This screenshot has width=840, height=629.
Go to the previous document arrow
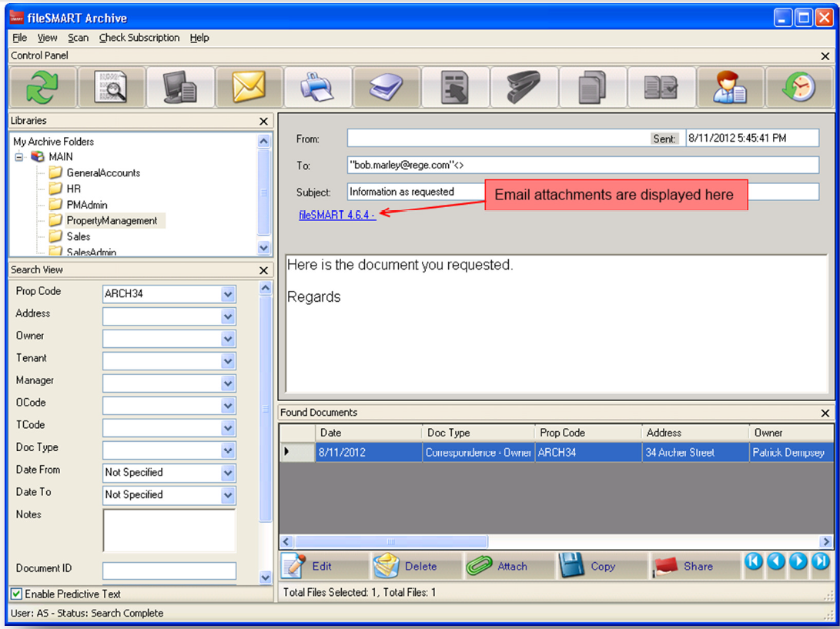(x=776, y=561)
